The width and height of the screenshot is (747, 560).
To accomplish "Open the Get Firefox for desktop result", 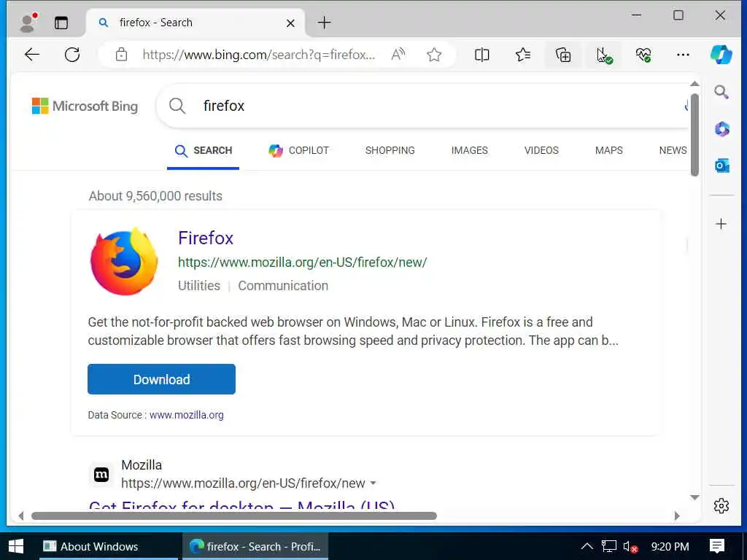I will click(x=241, y=506).
